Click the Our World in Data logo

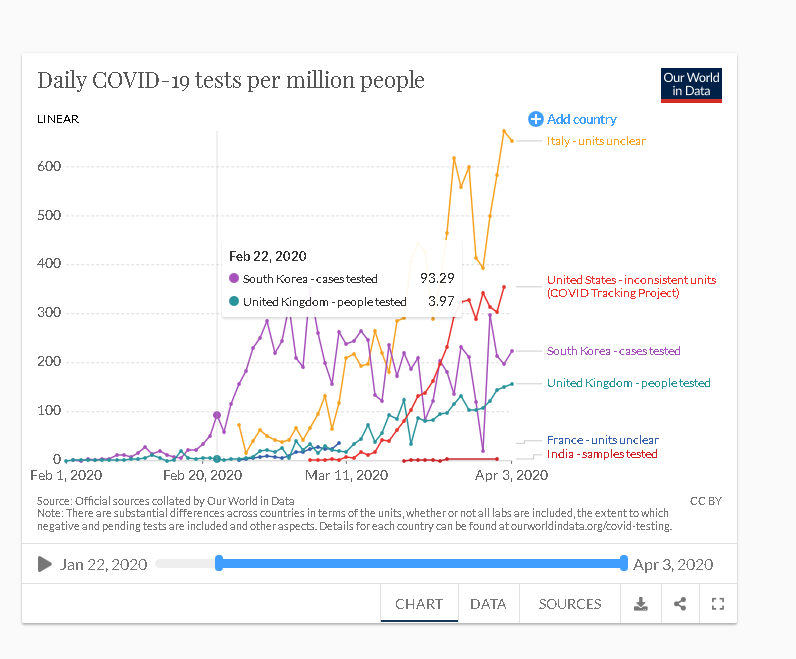coord(691,85)
